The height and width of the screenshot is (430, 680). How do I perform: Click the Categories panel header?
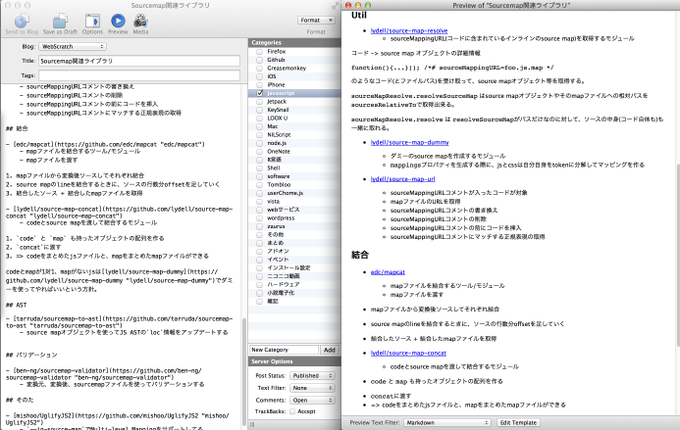pos(294,42)
